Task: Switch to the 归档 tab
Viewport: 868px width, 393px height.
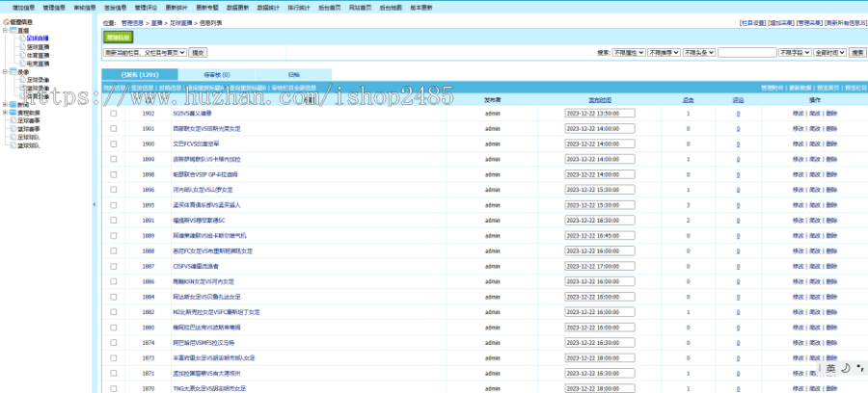Action: point(294,74)
